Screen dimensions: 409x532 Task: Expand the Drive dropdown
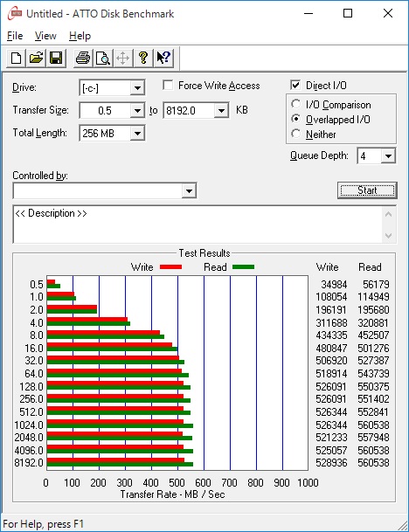[x=137, y=88]
